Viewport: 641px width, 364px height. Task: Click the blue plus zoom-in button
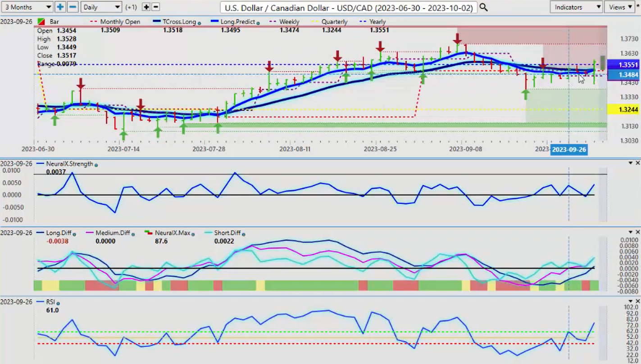coord(60,7)
